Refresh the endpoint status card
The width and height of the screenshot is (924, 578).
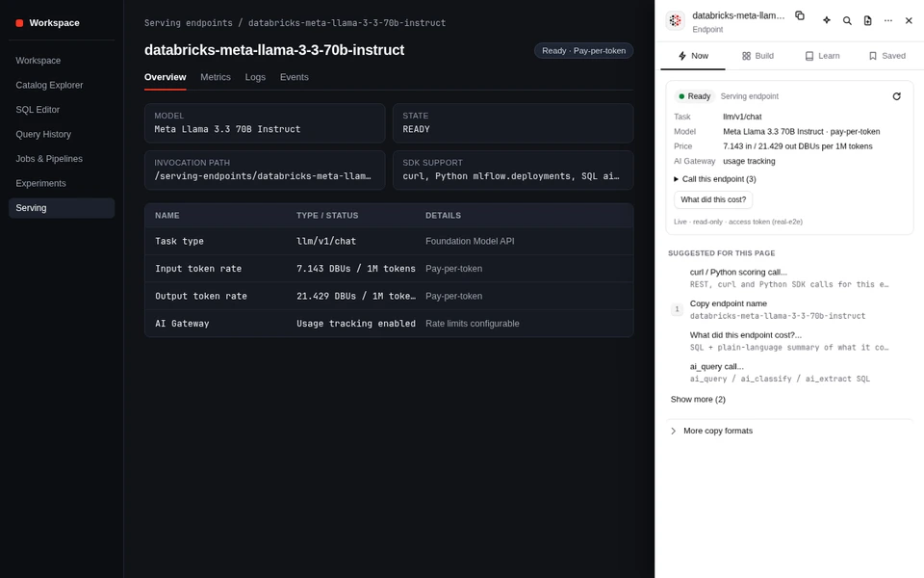[x=896, y=96]
